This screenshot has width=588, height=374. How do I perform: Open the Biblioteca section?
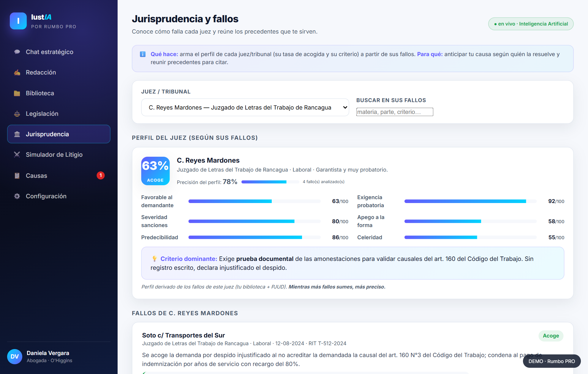pyautogui.click(x=59, y=93)
